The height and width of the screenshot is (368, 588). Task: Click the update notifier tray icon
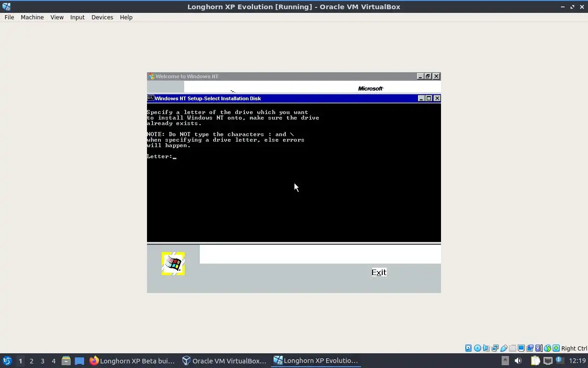[x=560, y=360]
